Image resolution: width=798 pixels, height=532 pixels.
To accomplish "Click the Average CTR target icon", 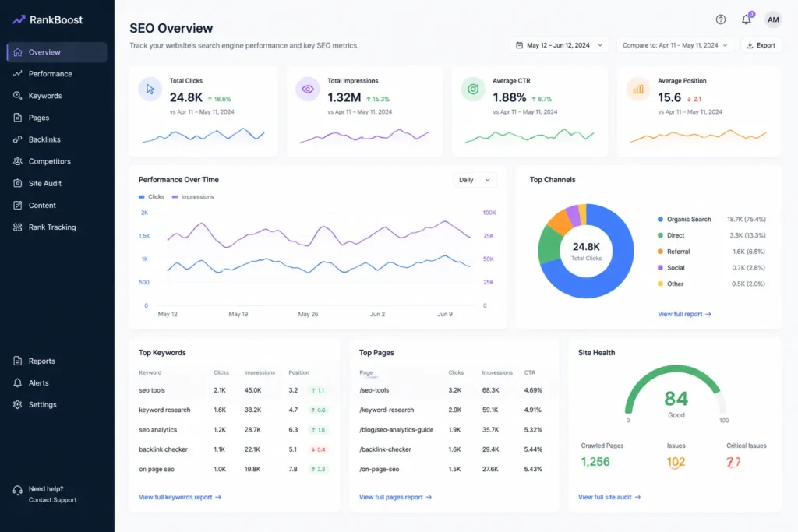I will 473,89.
